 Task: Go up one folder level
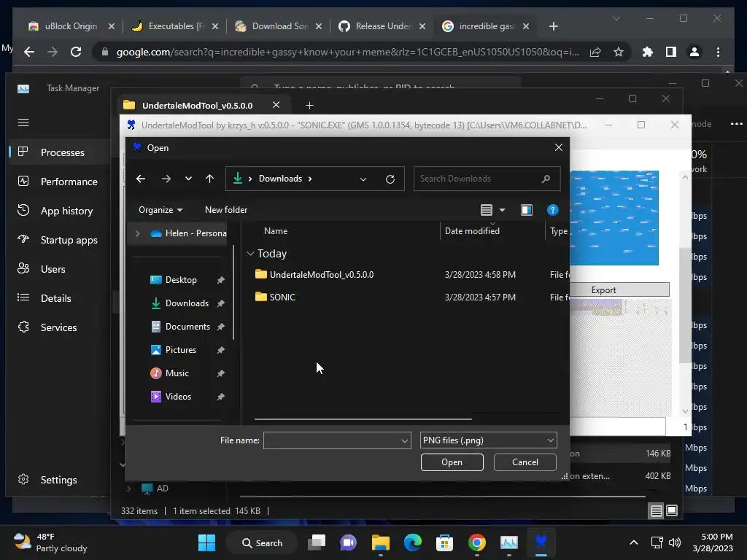click(x=209, y=179)
